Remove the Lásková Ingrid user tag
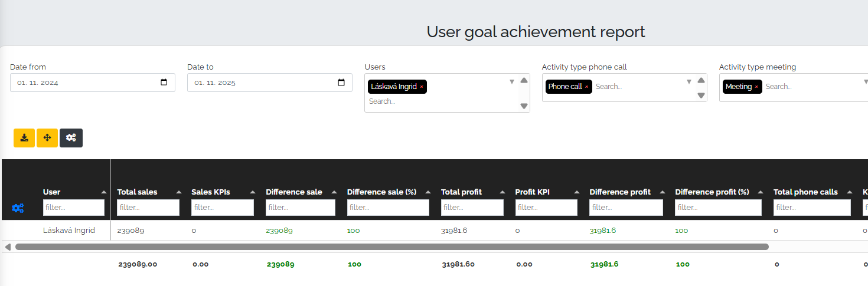868x286 pixels. pos(422,87)
